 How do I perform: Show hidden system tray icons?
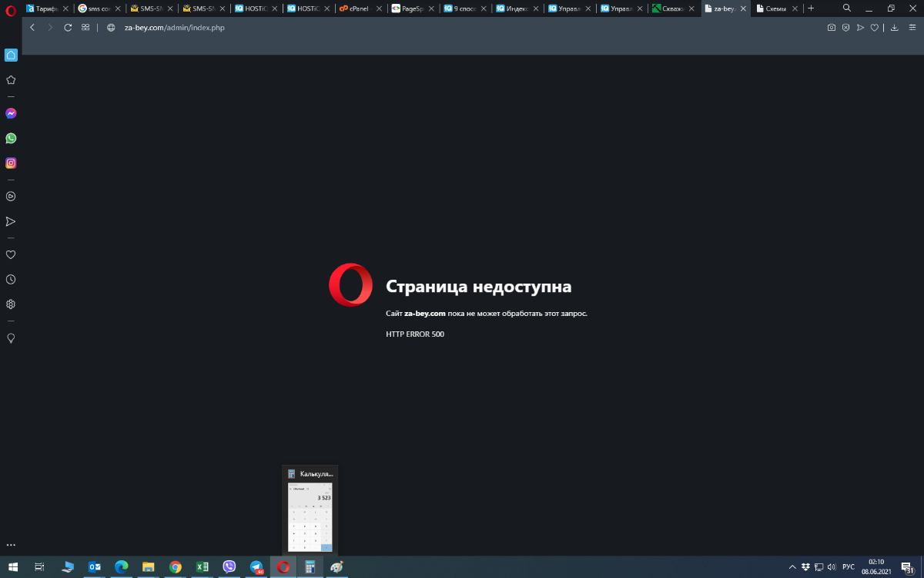click(792, 567)
